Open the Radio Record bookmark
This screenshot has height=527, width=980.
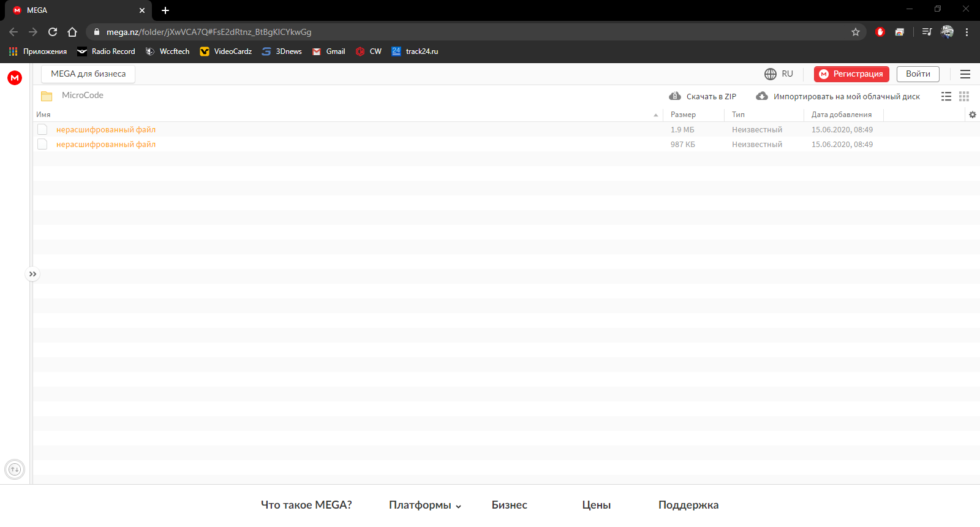(106, 51)
